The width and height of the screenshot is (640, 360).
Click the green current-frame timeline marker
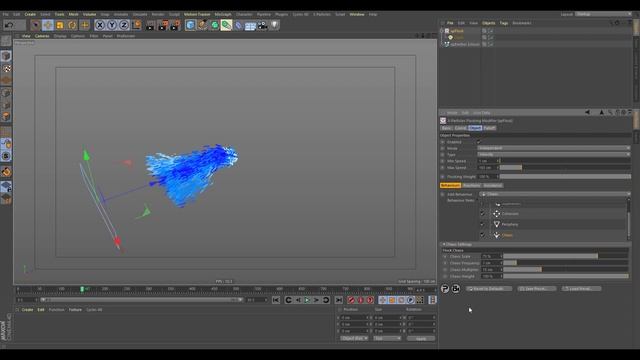[x=82, y=289]
